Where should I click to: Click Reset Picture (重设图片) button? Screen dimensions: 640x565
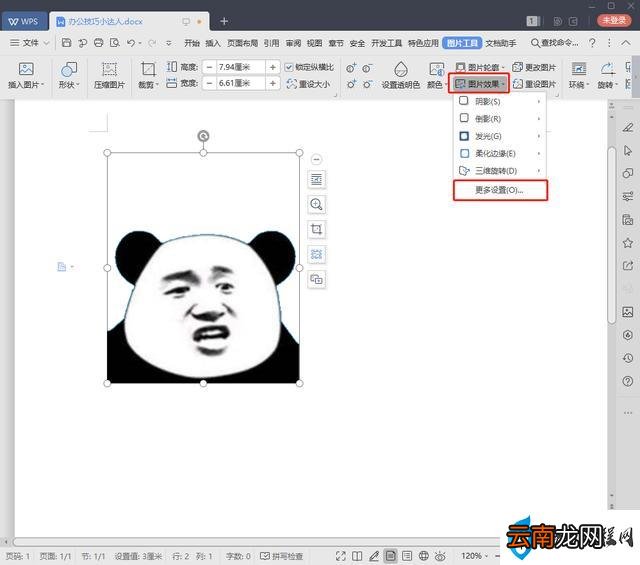(x=534, y=84)
